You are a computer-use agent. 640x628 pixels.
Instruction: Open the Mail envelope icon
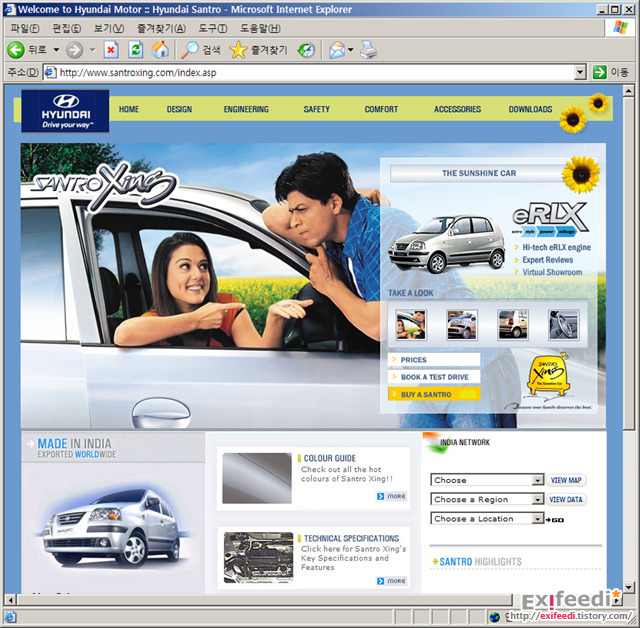pyautogui.click(x=337, y=50)
